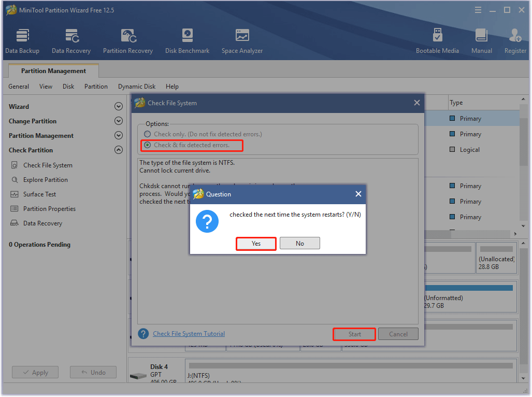The image size is (532, 397).
Task: Open the View menu
Action: click(x=46, y=87)
